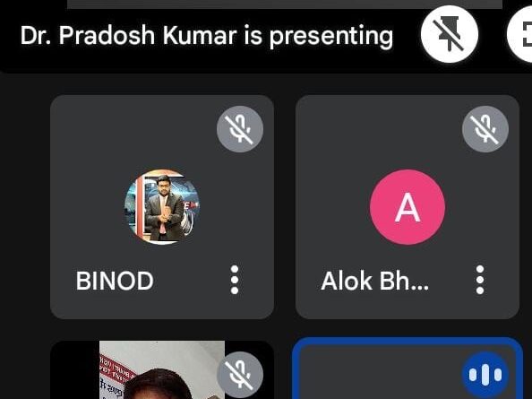Select the pink "A" avatar circle
Screen dimensions: 532x399
tap(408, 207)
